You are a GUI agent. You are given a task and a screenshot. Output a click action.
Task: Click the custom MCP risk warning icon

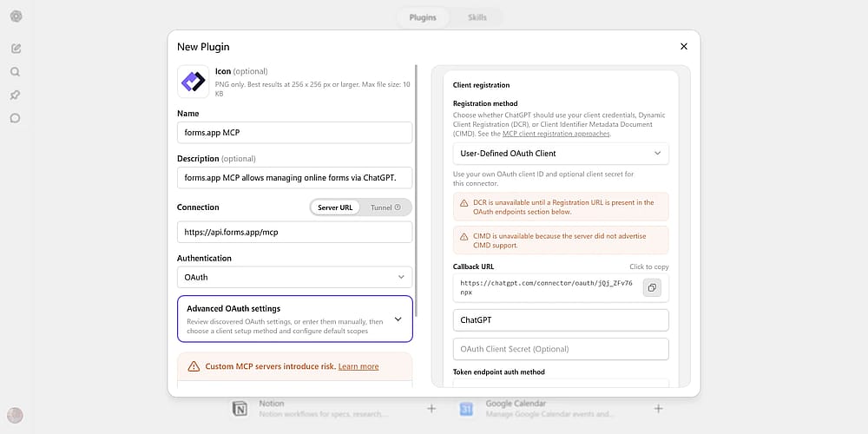[194, 366]
